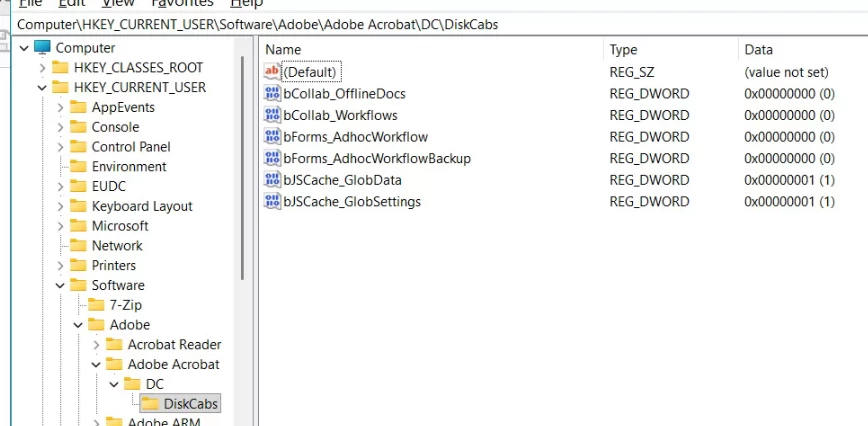Image resolution: width=868 pixels, height=426 pixels.
Task: Click the Console folder icon
Action: click(x=78, y=127)
